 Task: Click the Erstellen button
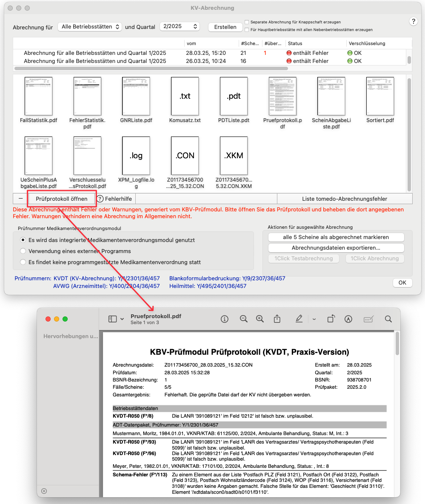[225, 27]
